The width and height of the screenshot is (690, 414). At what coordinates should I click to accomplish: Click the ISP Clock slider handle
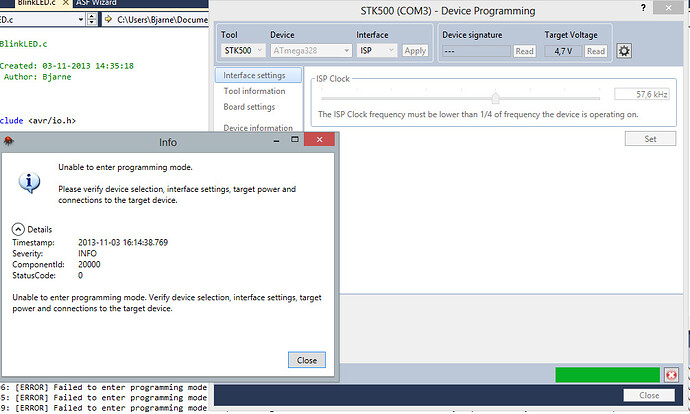[x=495, y=97]
